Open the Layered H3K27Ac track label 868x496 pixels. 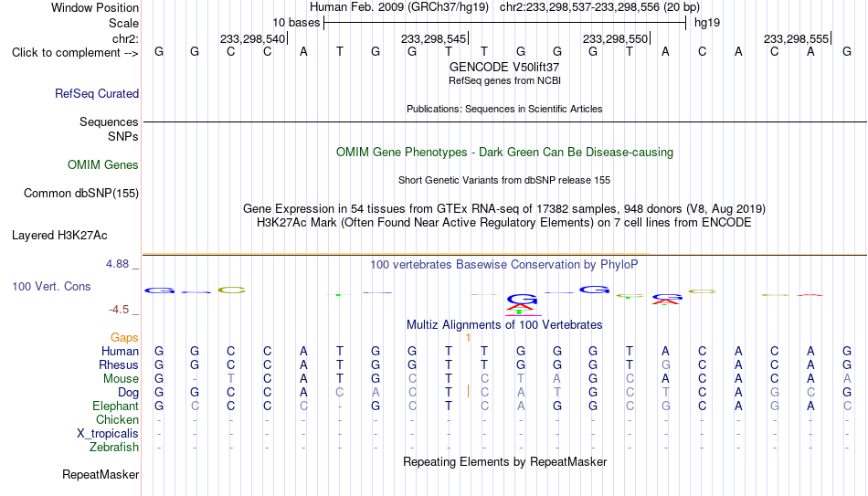coord(59,236)
